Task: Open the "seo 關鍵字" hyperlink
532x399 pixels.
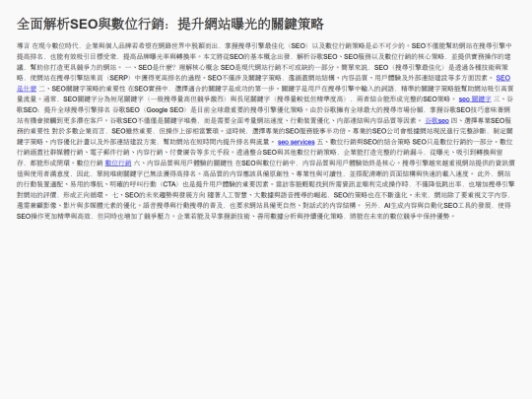Action: pyautogui.click(x=475, y=100)
